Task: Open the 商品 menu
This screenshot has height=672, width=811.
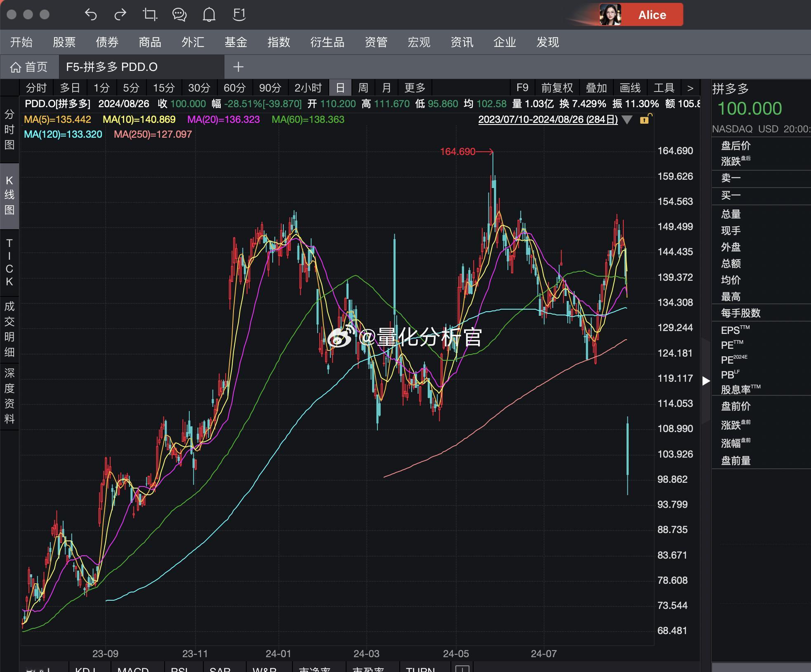Action: pos(150,42)
